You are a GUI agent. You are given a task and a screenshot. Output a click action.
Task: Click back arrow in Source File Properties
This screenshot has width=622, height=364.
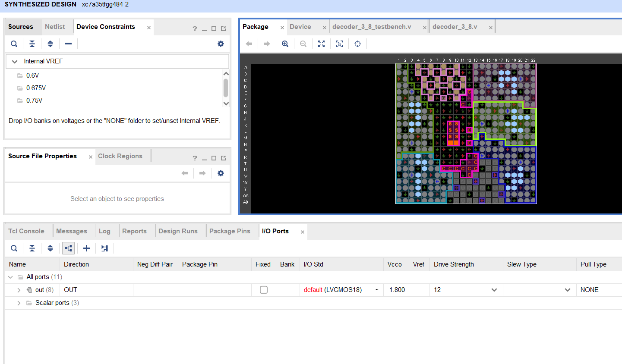point(185,173)
